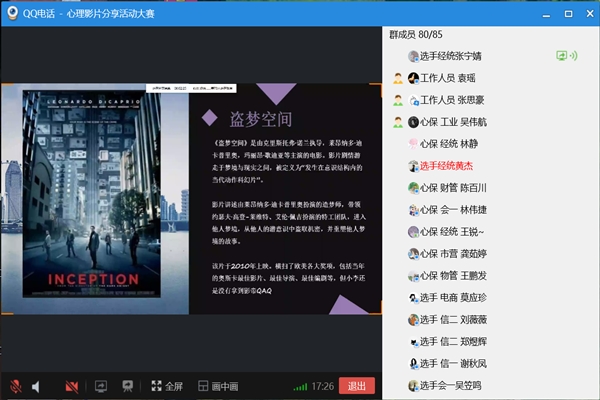Start screen sharing from the toolbar
Viewport: 600px width, 400px height.
coord(101,386)
